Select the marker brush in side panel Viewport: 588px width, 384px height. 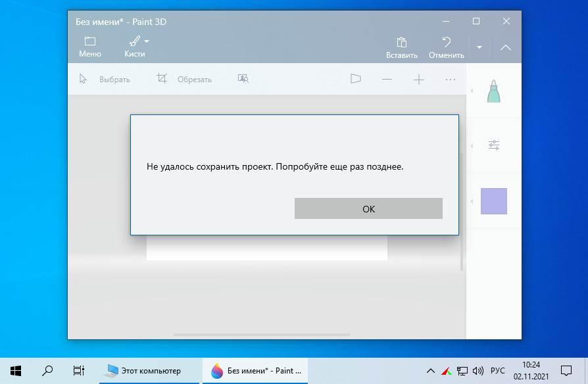493,91
